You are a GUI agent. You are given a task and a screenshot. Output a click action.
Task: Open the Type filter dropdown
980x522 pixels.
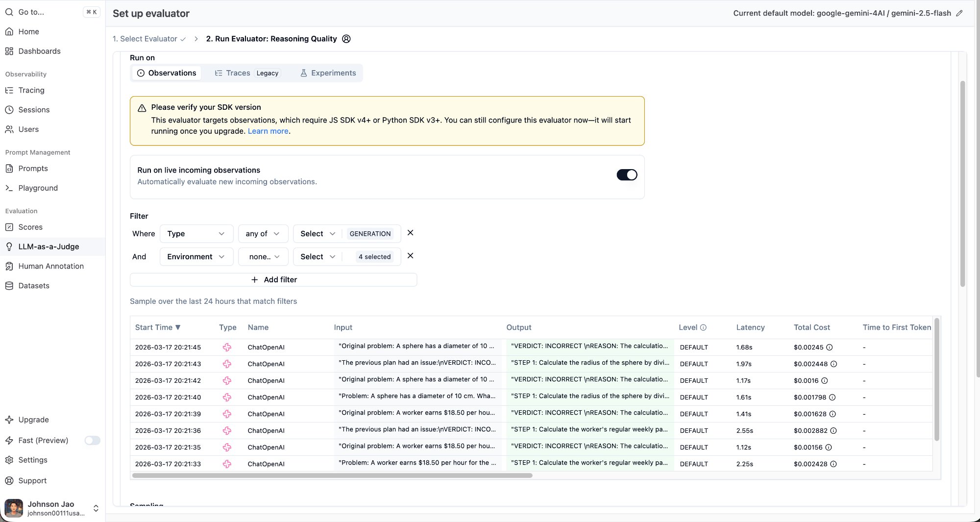[196, 234]
